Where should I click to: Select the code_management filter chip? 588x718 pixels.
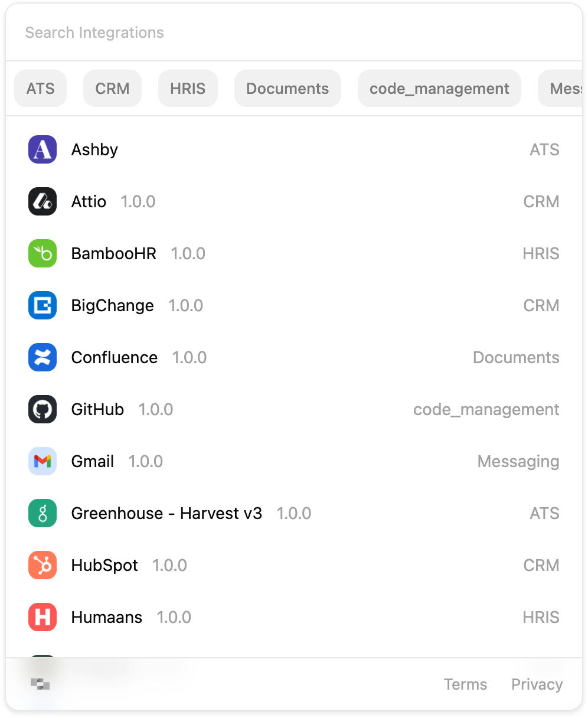click(439, 88)
